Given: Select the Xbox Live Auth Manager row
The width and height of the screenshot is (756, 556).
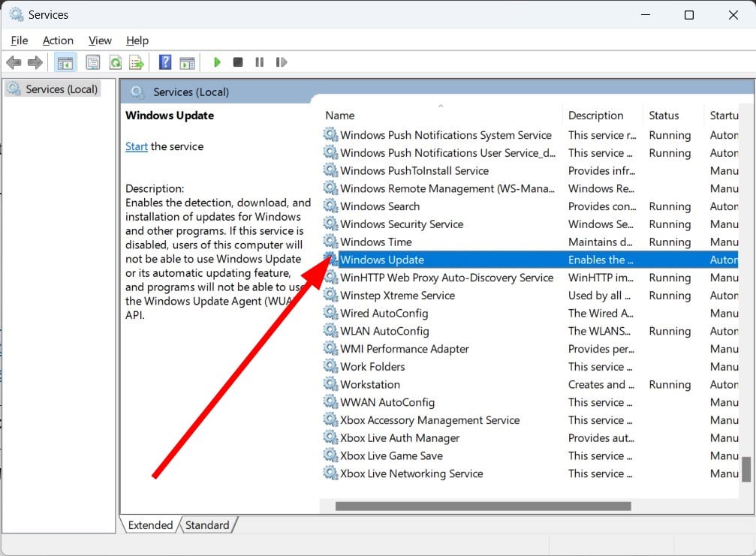Looking at the screenshot, I should click(529, 438).
